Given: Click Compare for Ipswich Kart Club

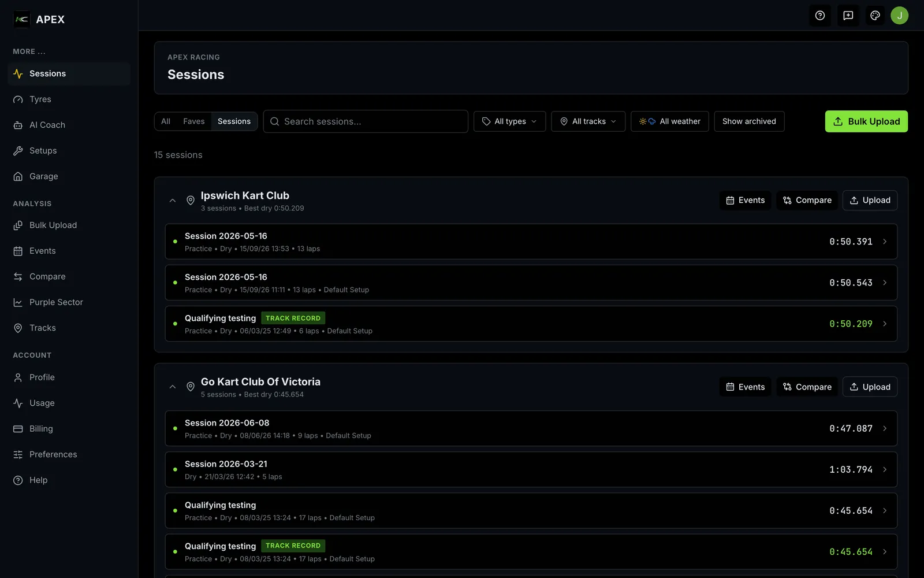Looking at the screenshot, I should click(807, 201).
